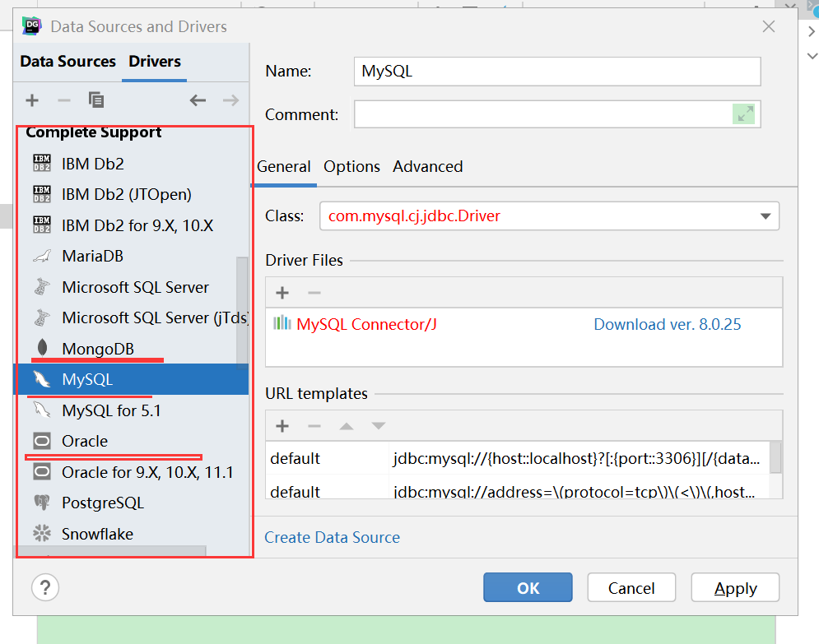
Task: Add a new URL template with the plus icon
Action: [x=282, y=426]
